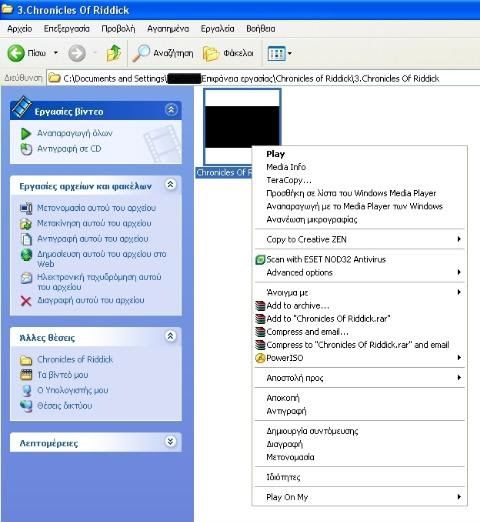480x522 pixels.
Task: Open Τα βίντεό μου link
Action: click(63, 375)
